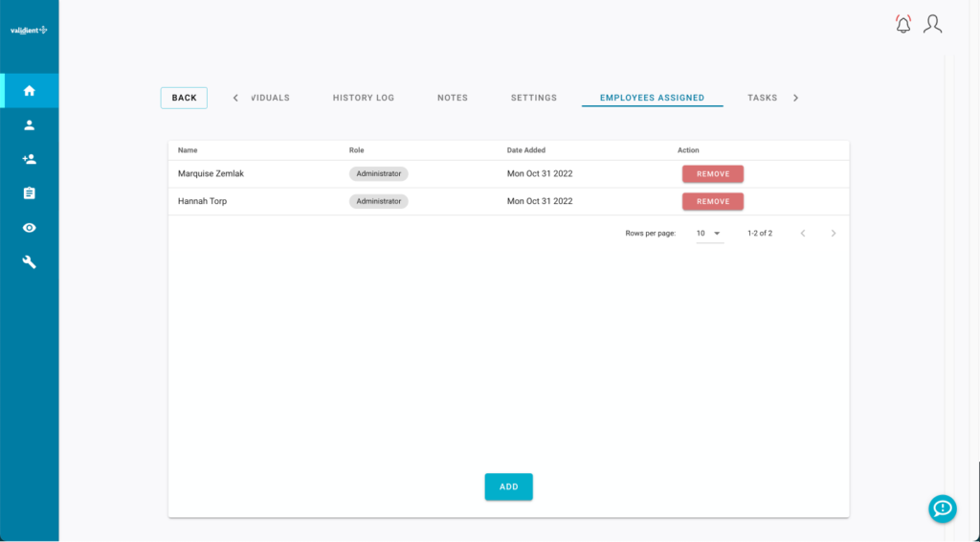Viewport: 980px width, 542px height.
Task: Switch to the Settings tab
Action: [x=534, y=98]
